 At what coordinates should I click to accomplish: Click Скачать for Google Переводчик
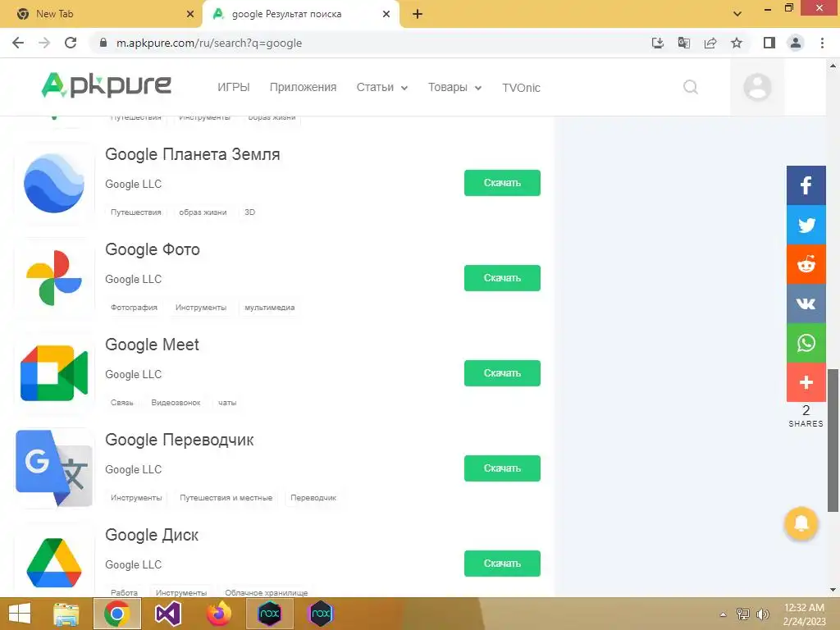pos(502,468)
